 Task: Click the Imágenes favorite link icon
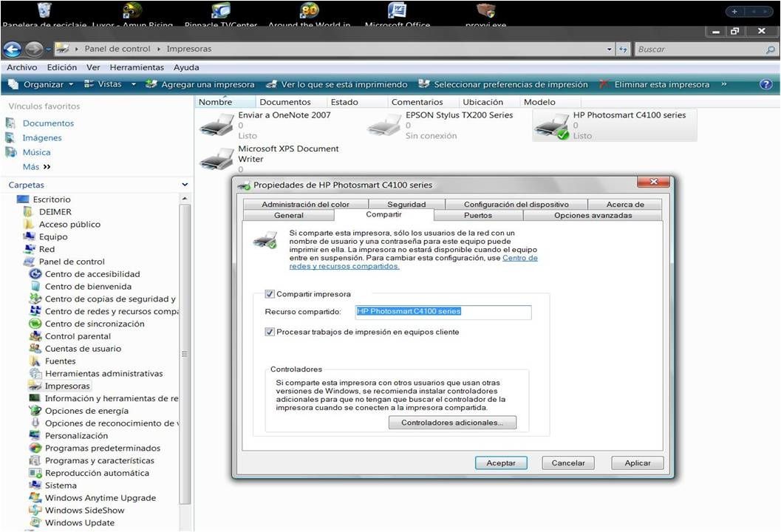11,137
